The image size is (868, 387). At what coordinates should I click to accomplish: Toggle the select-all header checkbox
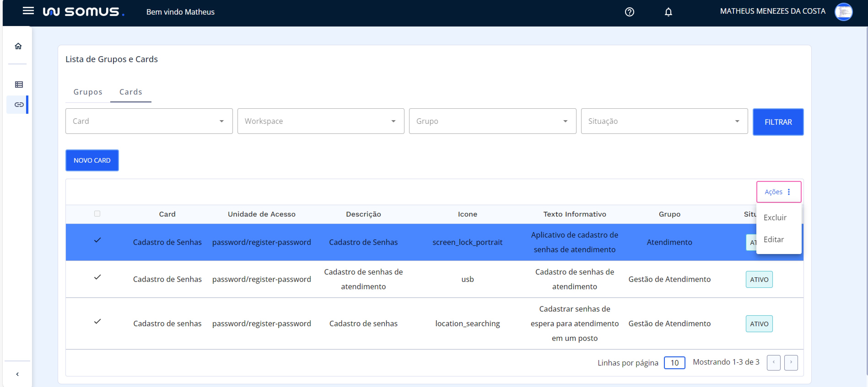(97, 214)
